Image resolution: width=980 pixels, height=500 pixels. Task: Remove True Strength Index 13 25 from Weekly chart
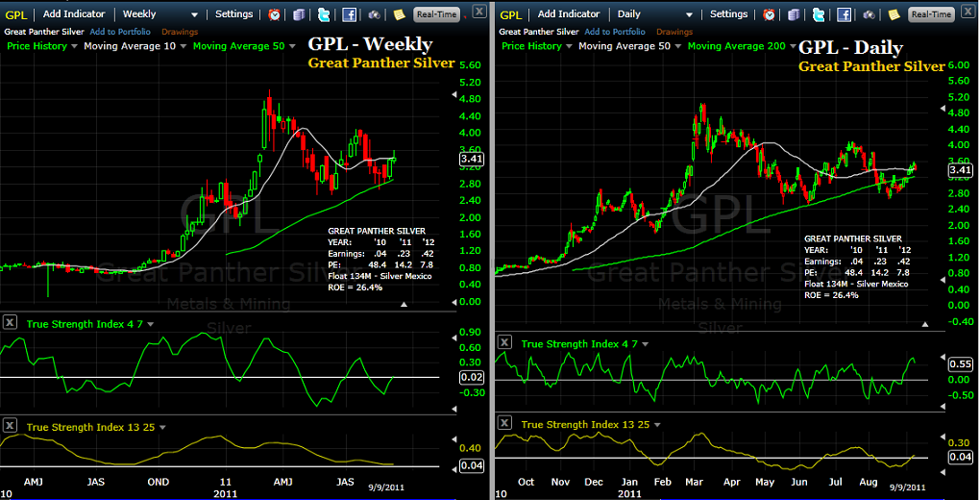(x=10, y=426)
